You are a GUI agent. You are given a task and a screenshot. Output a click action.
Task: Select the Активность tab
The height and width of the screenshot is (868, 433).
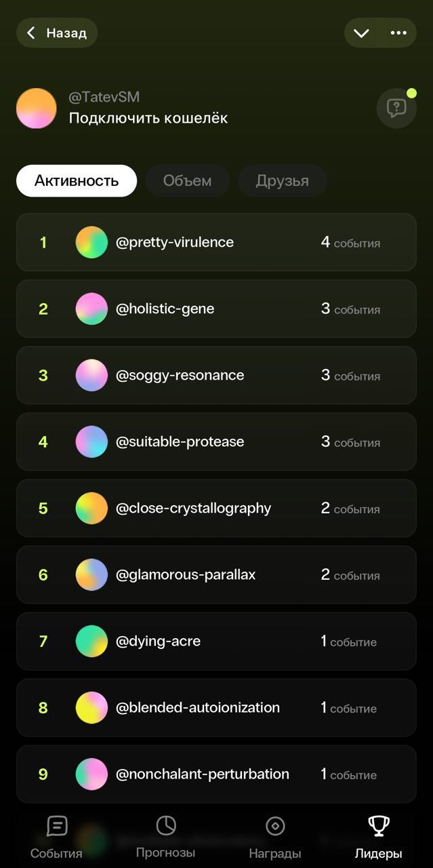76,180
